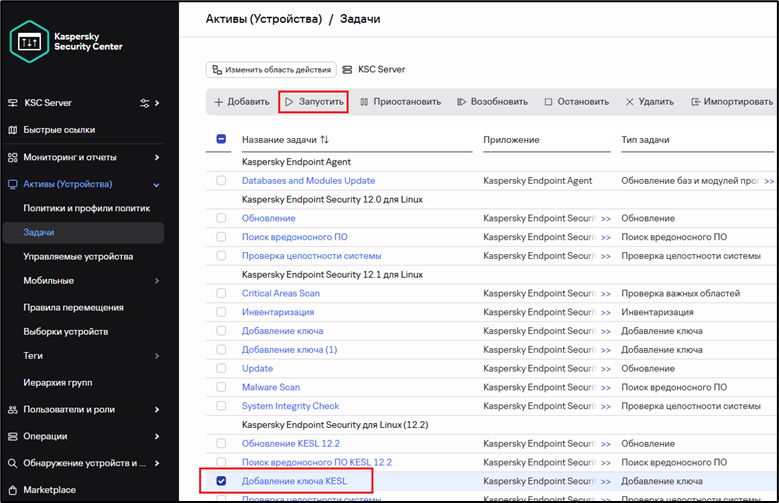Open Обновление KESL 12.2 task link
This screenshot has width=779, height=503.
tap(291, 444)
